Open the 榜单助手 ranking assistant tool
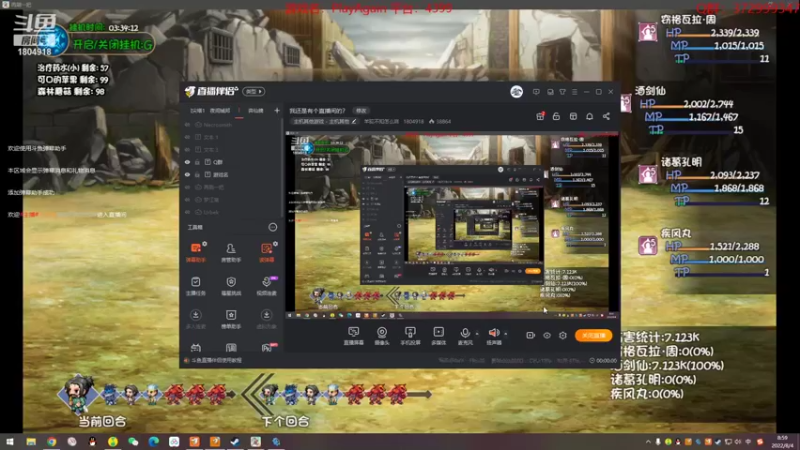 coord(231,319)
